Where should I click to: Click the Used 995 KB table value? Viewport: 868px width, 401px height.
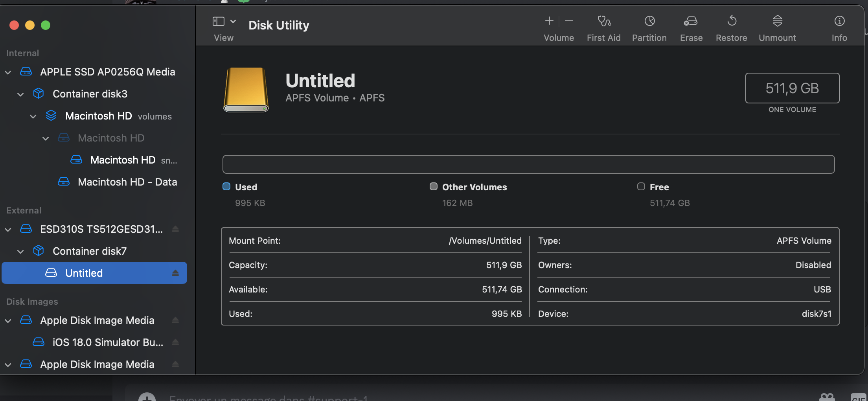tap(507, 314)
